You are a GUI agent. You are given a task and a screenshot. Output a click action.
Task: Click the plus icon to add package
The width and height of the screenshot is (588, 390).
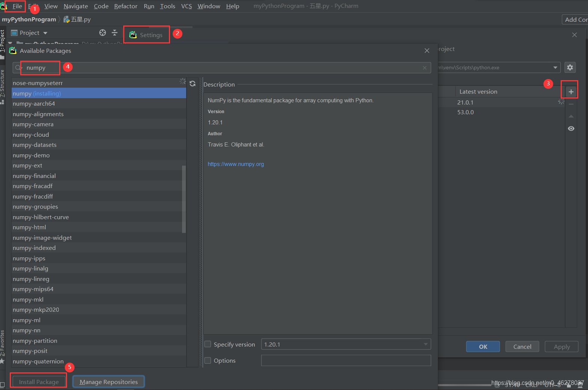tap(571, 92)
